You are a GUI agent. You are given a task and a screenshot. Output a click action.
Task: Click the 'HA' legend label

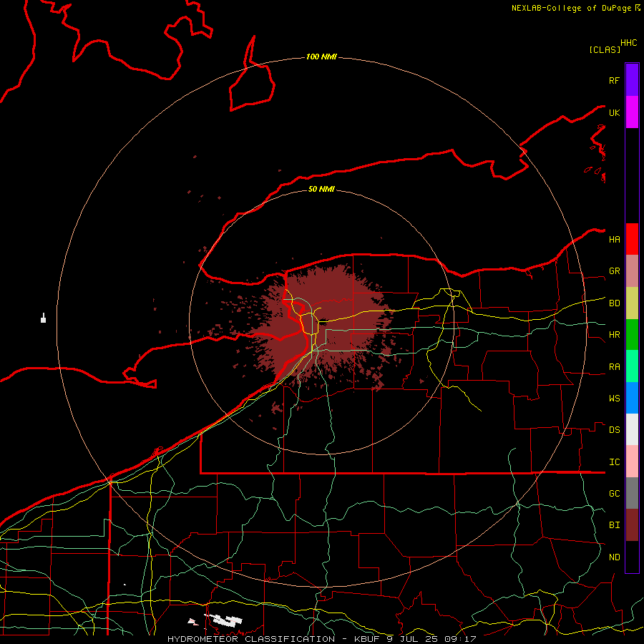pyautogui.click(x=615, y=240)
